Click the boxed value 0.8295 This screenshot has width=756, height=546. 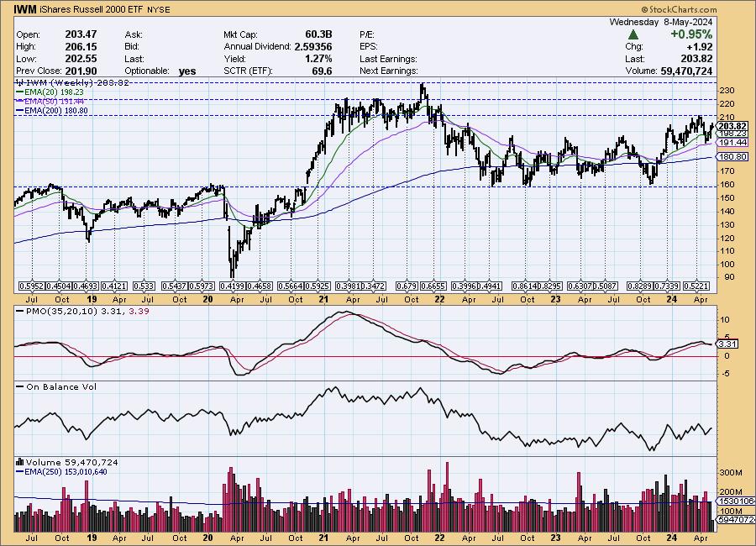point(549,286)
